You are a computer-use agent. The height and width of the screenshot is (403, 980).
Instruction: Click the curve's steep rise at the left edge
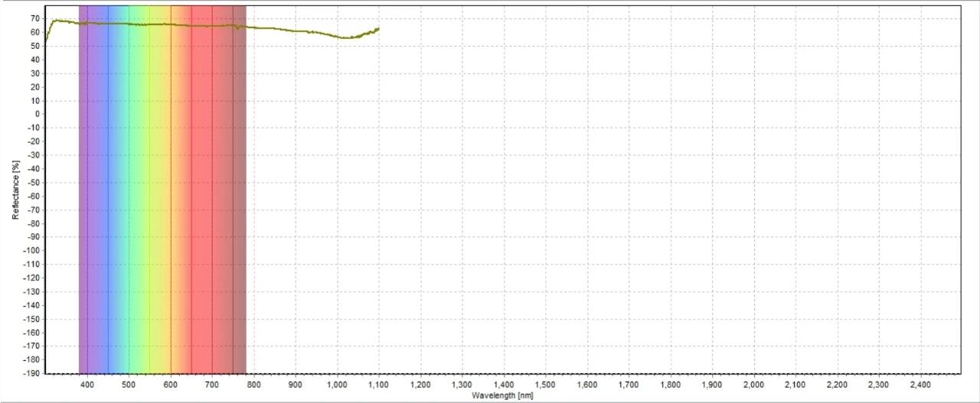point(48,32)
